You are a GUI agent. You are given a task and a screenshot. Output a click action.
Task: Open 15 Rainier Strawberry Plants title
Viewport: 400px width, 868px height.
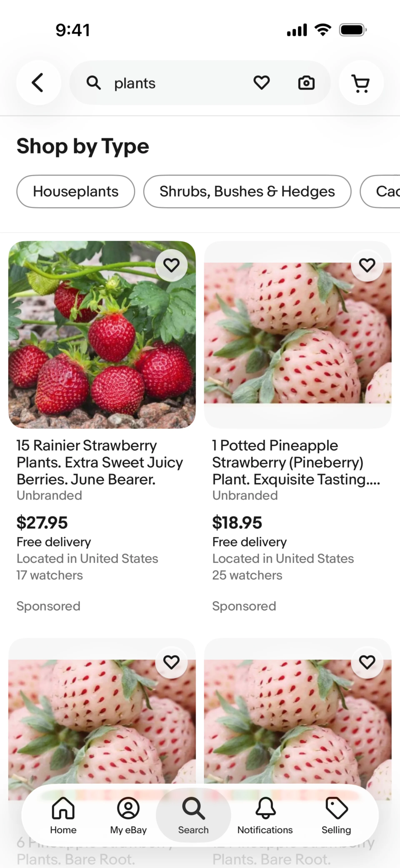tap(100, 462)
